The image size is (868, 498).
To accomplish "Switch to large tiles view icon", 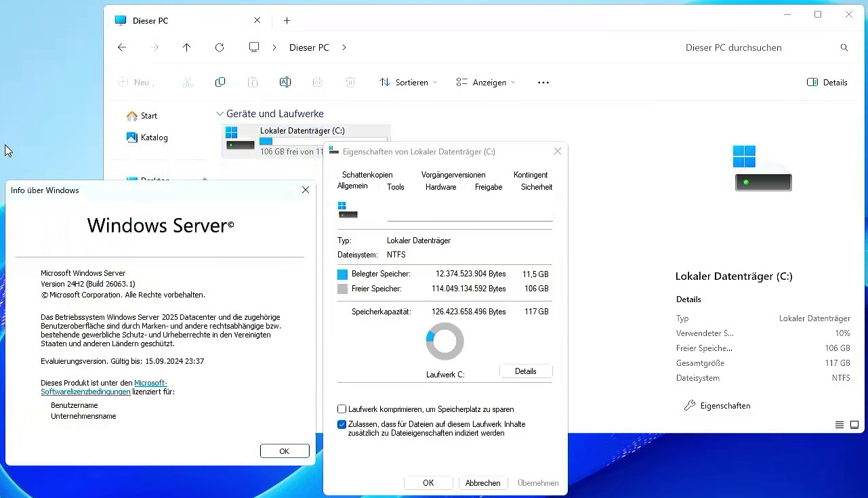I will pyautogui.click(x=854, y=425).
